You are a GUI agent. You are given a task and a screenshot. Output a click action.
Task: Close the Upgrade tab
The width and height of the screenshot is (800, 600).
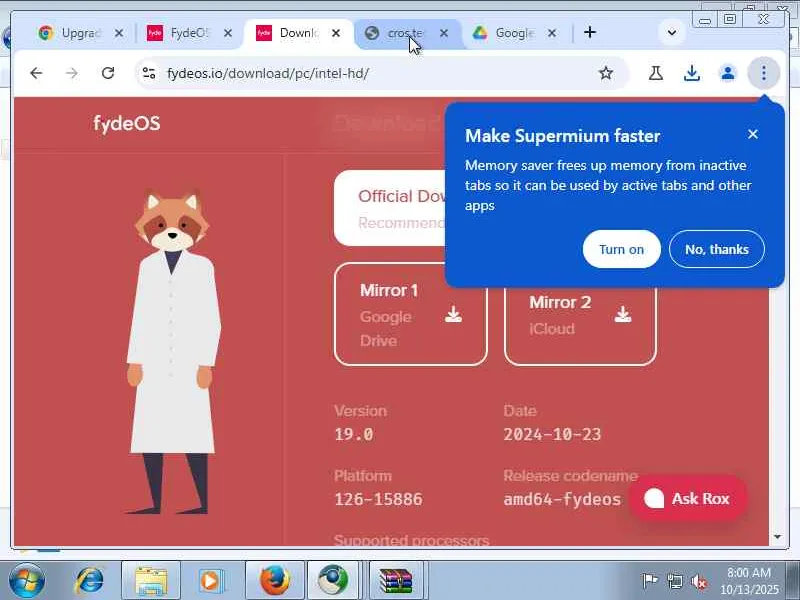click(119, 33)
